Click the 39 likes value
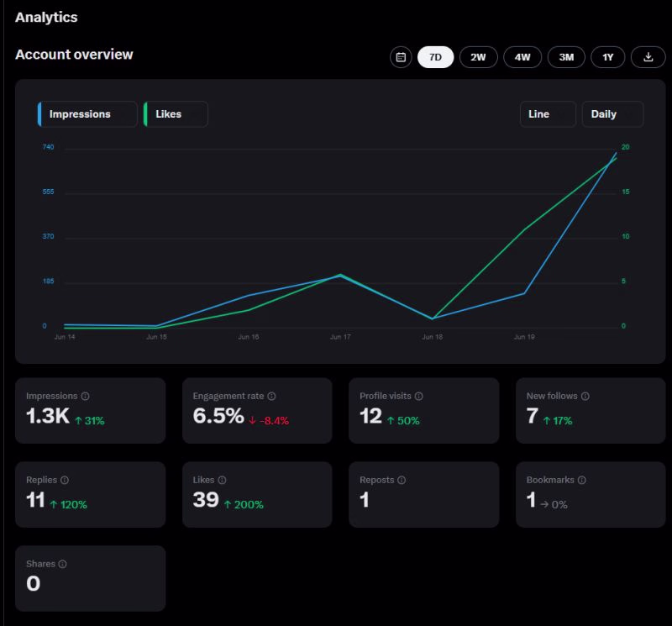Viewport: 672px width, 626px height. 206,500
